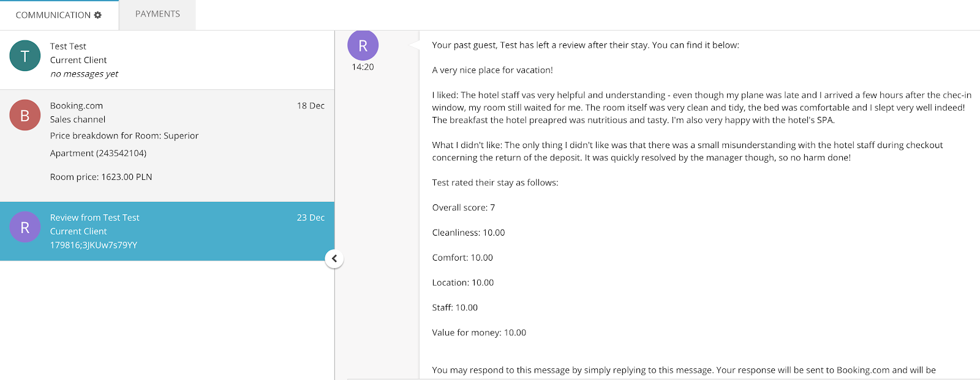This screenshot has width=980, height=380.
Task: Click the 14:20 message timestamp
Action: 363,67
